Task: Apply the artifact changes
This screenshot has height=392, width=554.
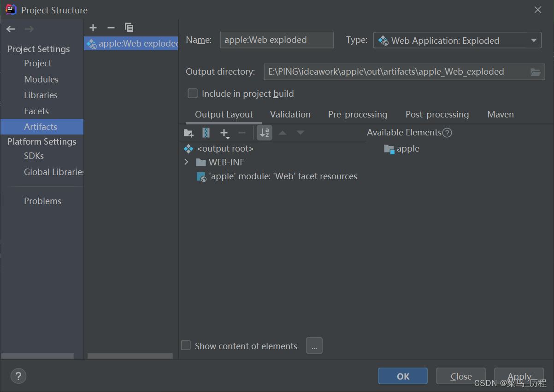Action: (519, 376)
